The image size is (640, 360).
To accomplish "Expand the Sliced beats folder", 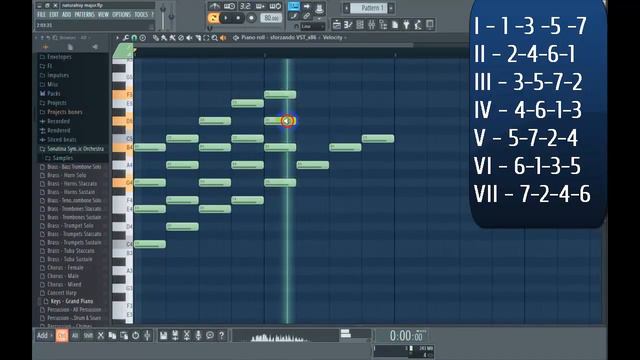I will click(61, 140).
